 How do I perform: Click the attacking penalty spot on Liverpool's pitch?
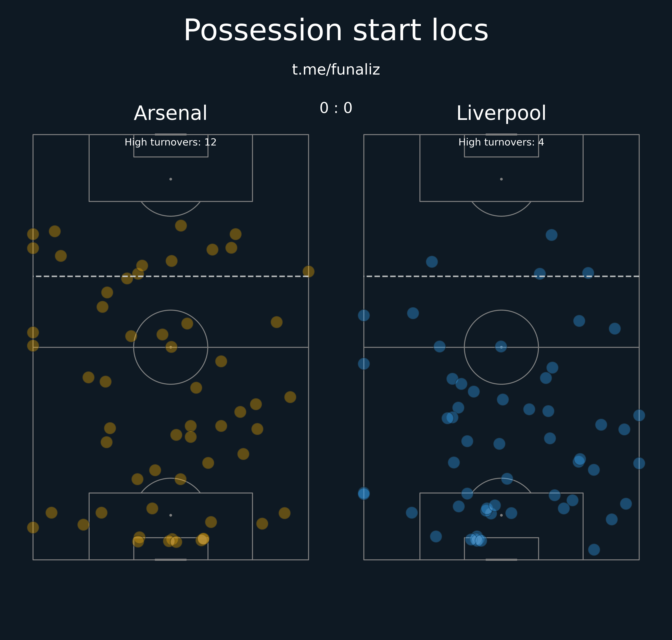tap(501, 179)
